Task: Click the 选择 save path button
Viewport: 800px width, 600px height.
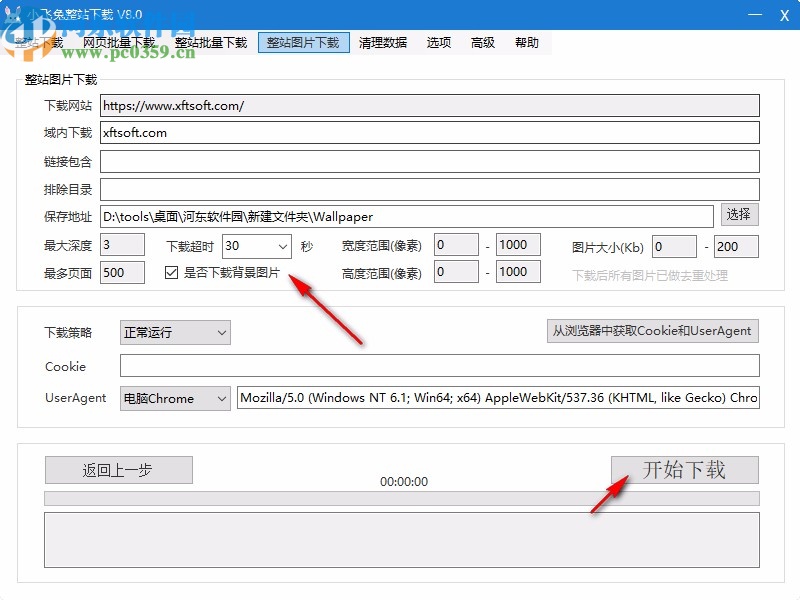Action: 740,214
